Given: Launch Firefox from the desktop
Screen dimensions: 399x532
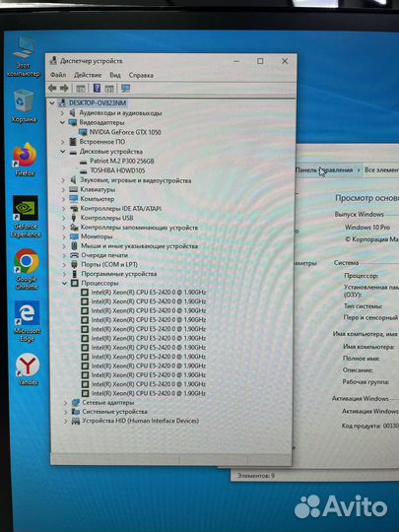Looking at the screenshot, I should tap(25, 160).
